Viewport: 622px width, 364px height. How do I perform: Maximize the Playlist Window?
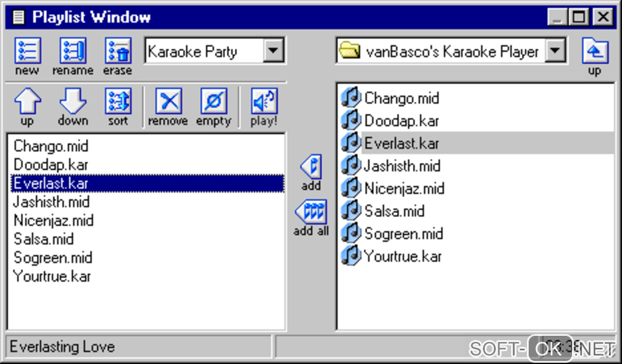(x=579, y=17)
